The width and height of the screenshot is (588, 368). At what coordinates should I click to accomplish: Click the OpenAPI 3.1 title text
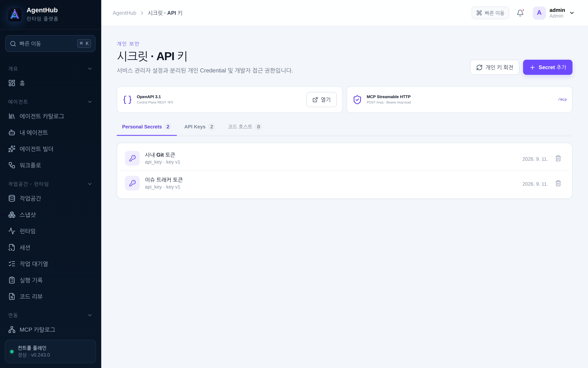(149, 97)
